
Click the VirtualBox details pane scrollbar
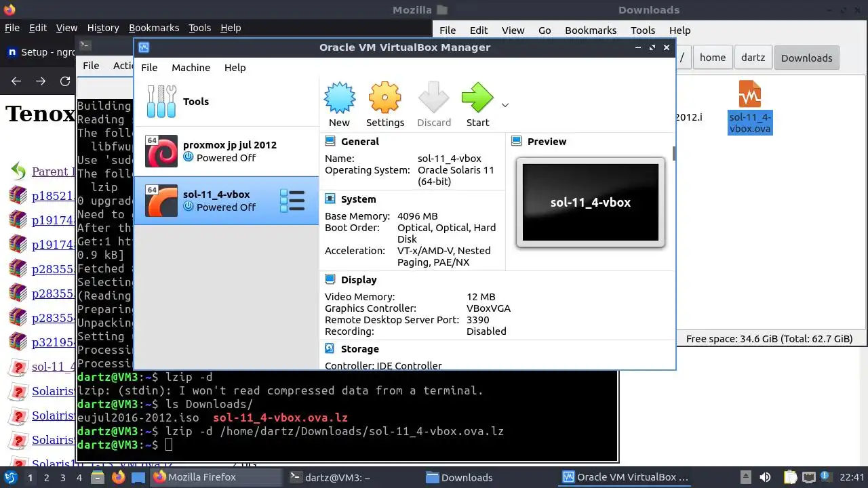pos(673,154)
